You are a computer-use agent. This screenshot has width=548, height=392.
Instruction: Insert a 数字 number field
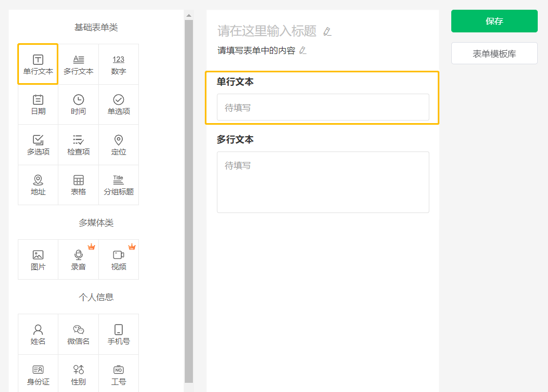coord(118,64)
